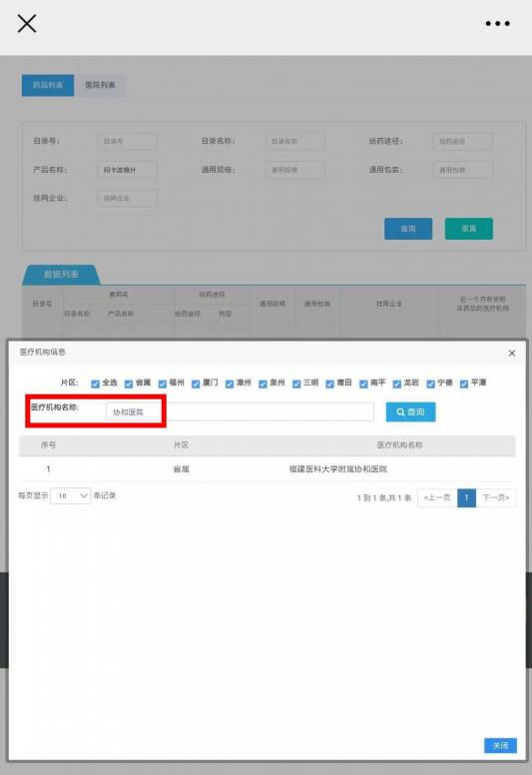Open the three-dot more options menu
The width and height of the screenshot is (532, 775).
pyautogui.click(x=497, y=23)
